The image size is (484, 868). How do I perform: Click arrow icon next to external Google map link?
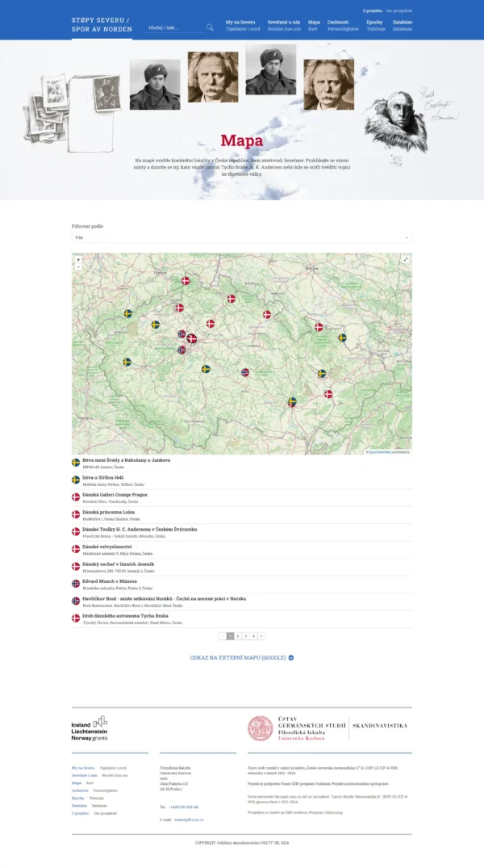coord(291,658)
